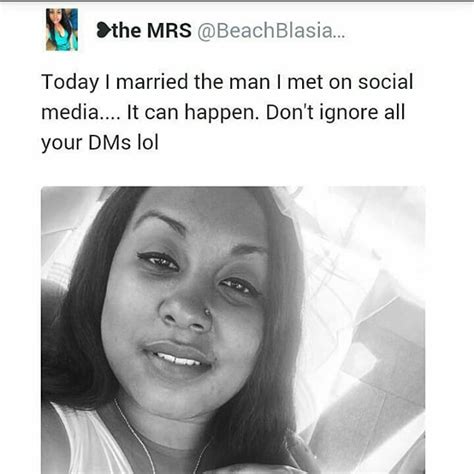Click the word "married" in the tweet
Screen dimensions: 474x474
click(152, 82)
